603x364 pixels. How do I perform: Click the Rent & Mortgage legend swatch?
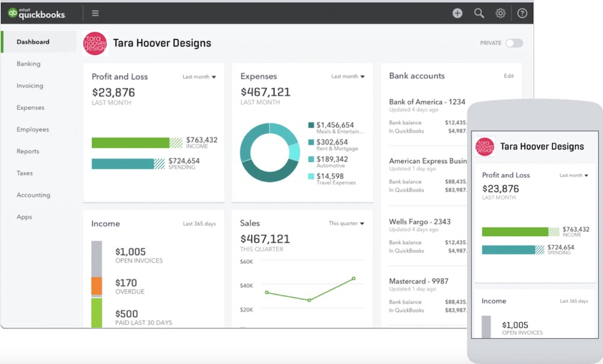point(311,142)
